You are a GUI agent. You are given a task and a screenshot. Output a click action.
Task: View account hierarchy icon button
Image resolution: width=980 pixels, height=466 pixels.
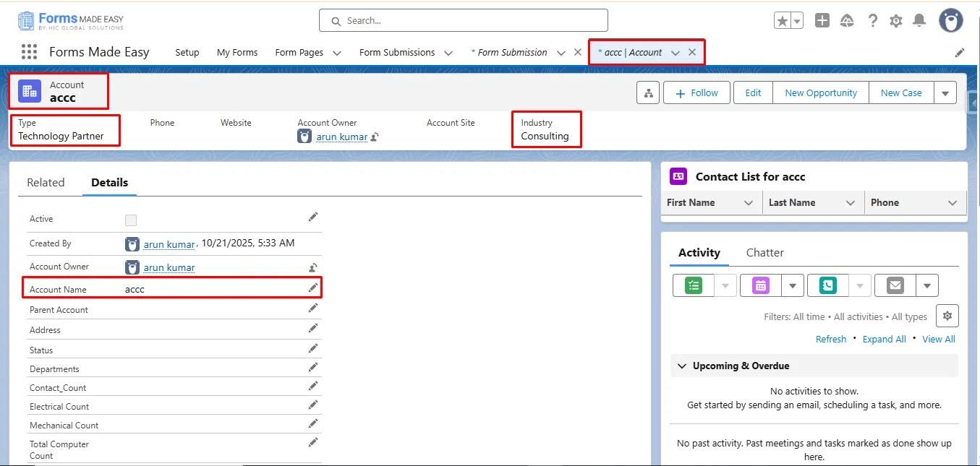point(648,92)
